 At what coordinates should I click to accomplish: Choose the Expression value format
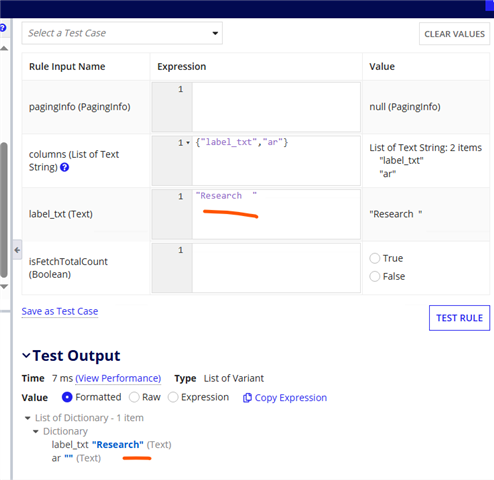[173, 397]
